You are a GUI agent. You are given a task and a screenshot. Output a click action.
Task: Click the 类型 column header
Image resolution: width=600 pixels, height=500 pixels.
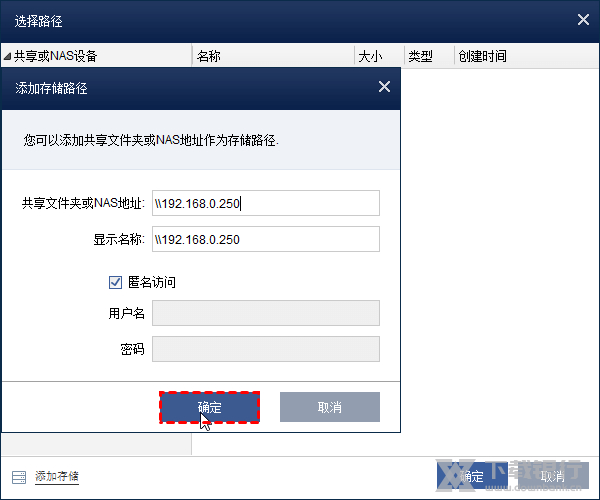[x=420, y=57]
